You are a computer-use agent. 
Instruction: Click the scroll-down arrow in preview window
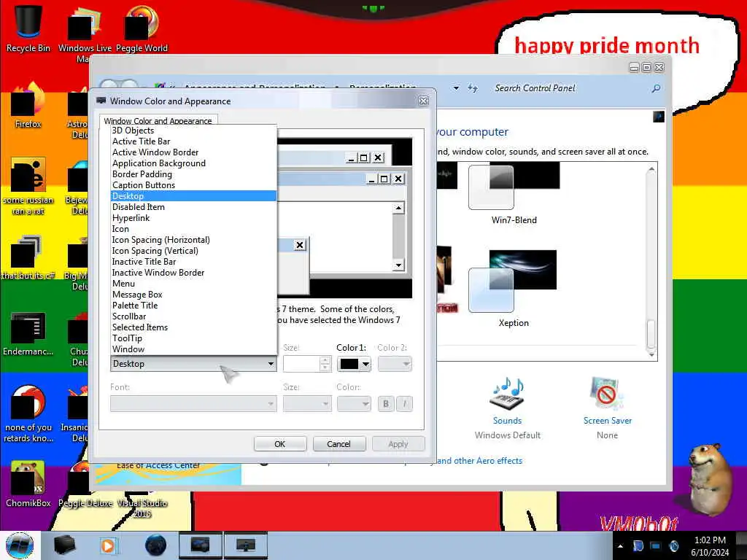click(x=399, y=265)
